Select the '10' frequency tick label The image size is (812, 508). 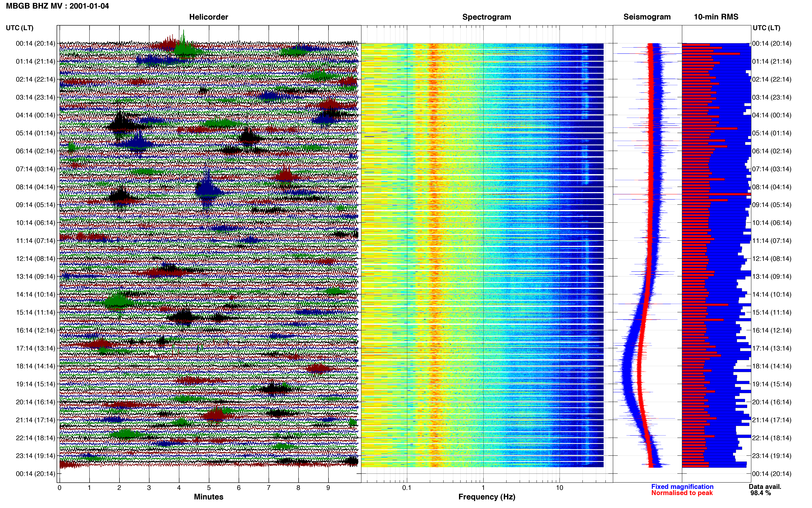coord(559,488)
